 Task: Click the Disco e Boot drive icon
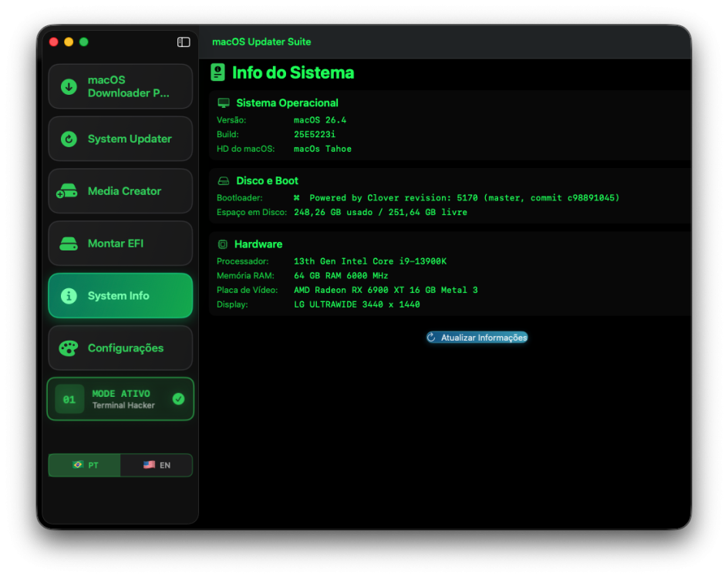(x=224, y=181)
